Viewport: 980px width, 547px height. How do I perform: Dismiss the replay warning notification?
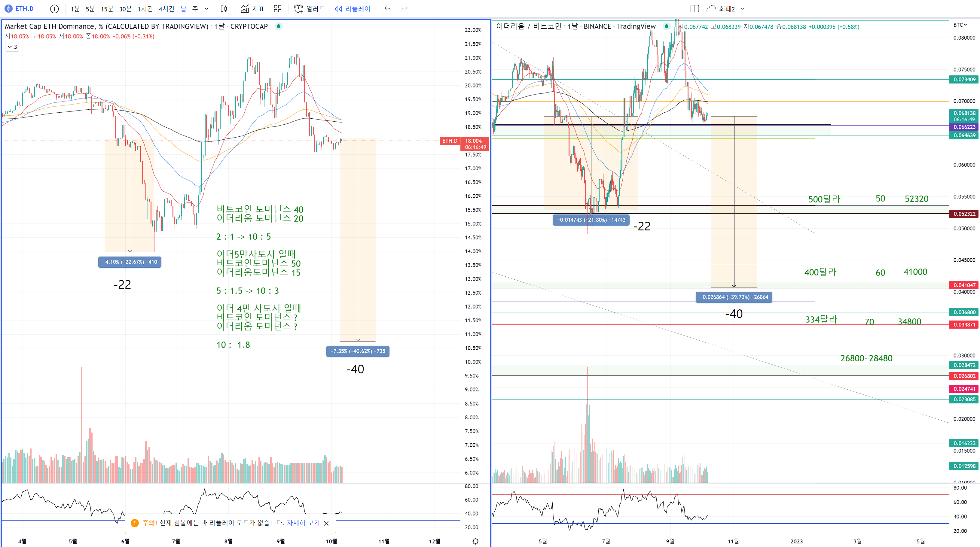[326, 523]
